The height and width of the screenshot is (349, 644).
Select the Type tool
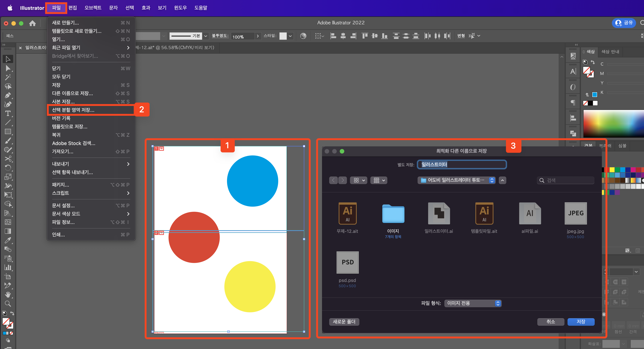click(8, 114)
